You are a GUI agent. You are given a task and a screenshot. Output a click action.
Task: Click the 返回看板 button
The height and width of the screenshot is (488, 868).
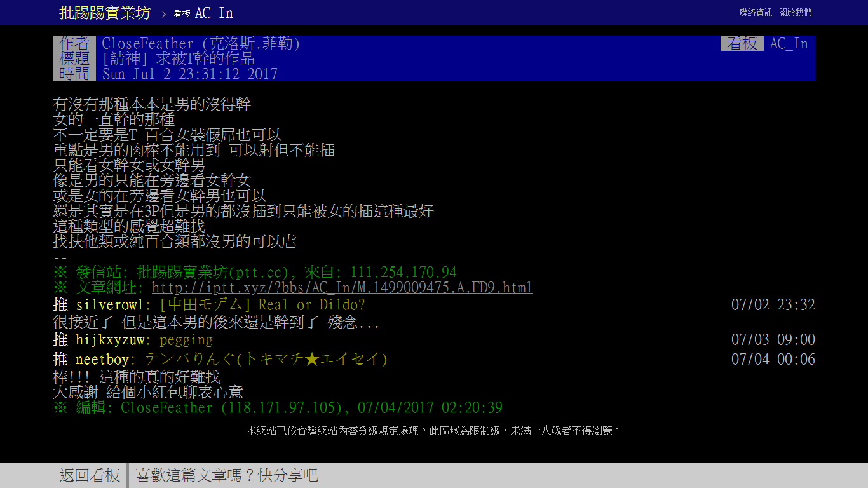coord(90,475)
